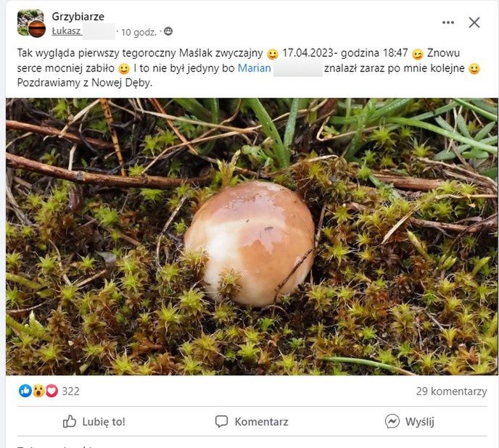The image size is (499, 448).
Task: Open tagged profile link Marian
Action: (x=254, y=68)
